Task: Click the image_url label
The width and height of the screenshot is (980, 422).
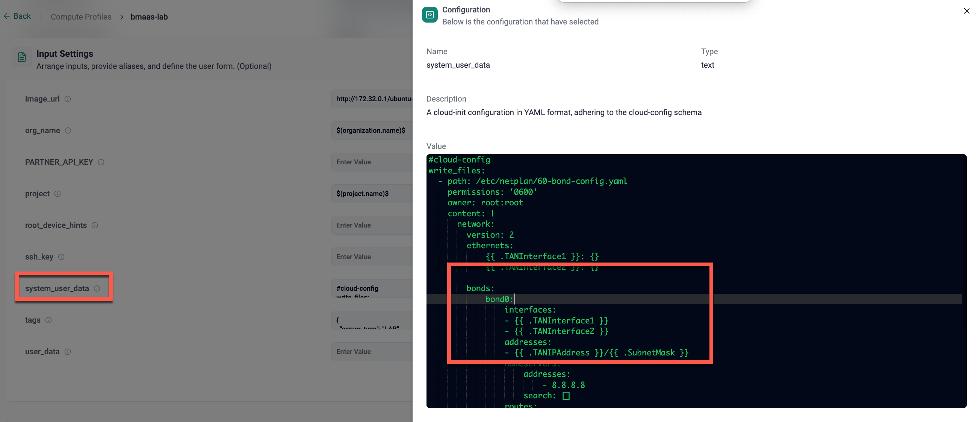Action: point(42,99)
